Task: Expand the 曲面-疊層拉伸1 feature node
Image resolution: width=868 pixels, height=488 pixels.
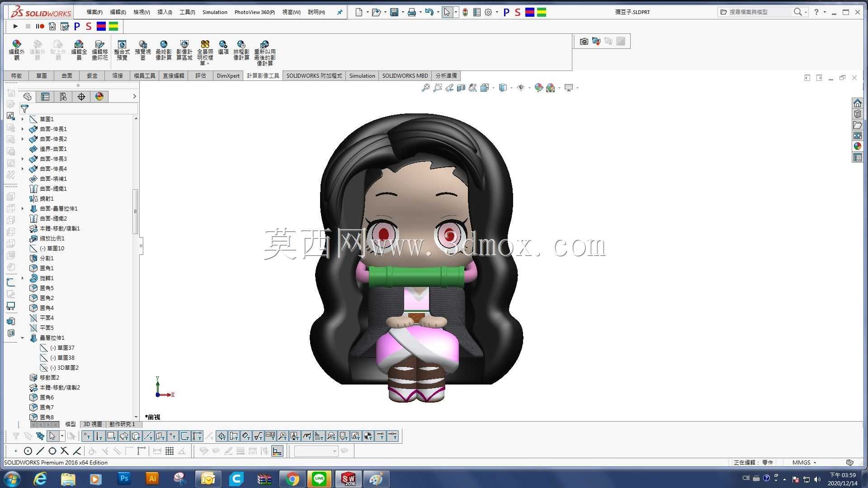Action: click(x=23, y=209)
